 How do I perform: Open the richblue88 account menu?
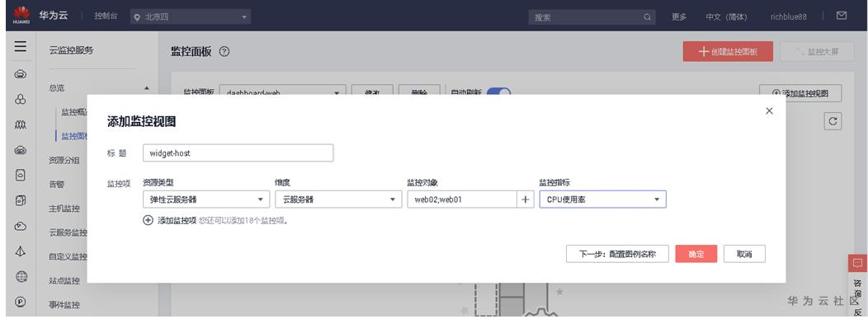click(788, 17)
